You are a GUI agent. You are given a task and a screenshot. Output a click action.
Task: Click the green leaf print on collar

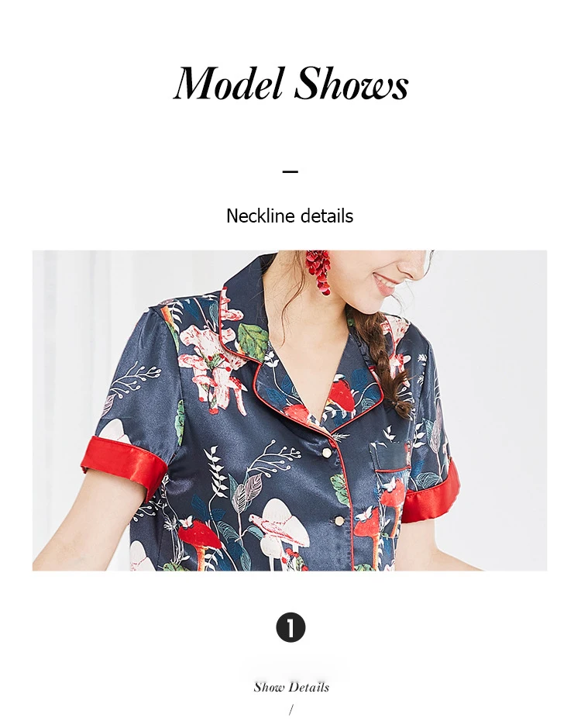tap(253, 337)
